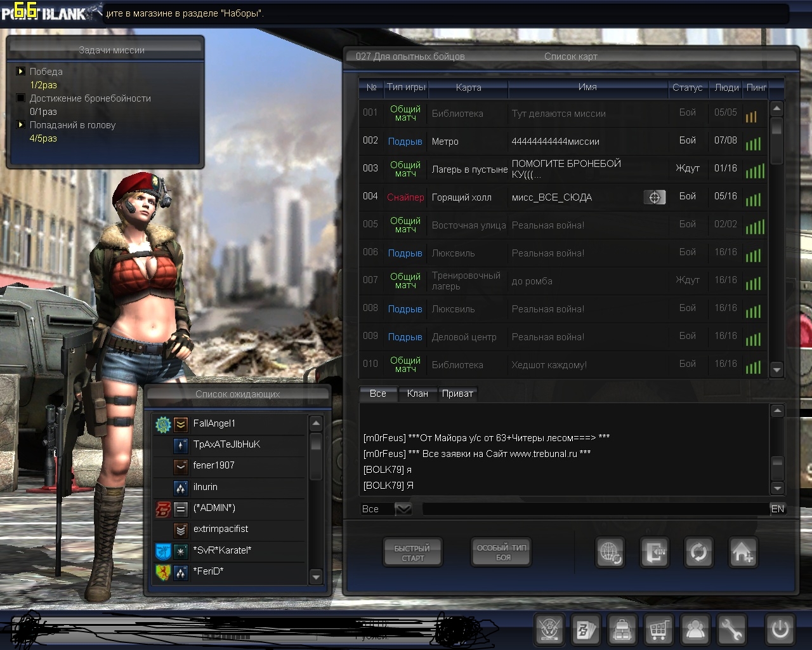Open settings using the wrench icon

(x=731, y=630)
